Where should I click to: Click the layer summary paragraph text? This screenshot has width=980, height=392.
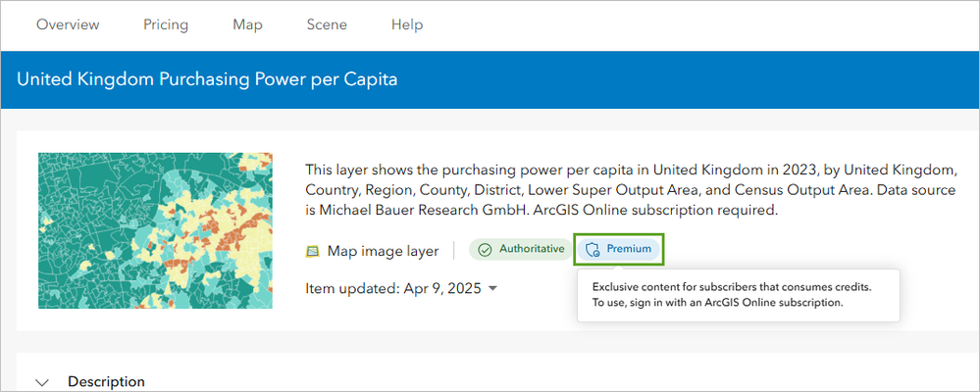click(631, 190)
